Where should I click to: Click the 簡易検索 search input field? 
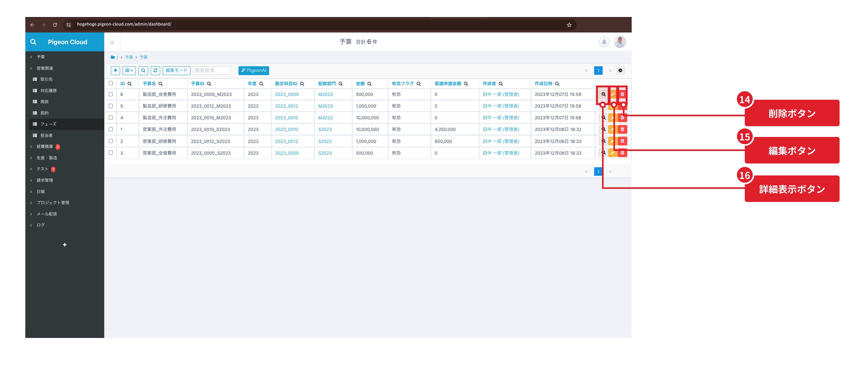pos(212,70)
